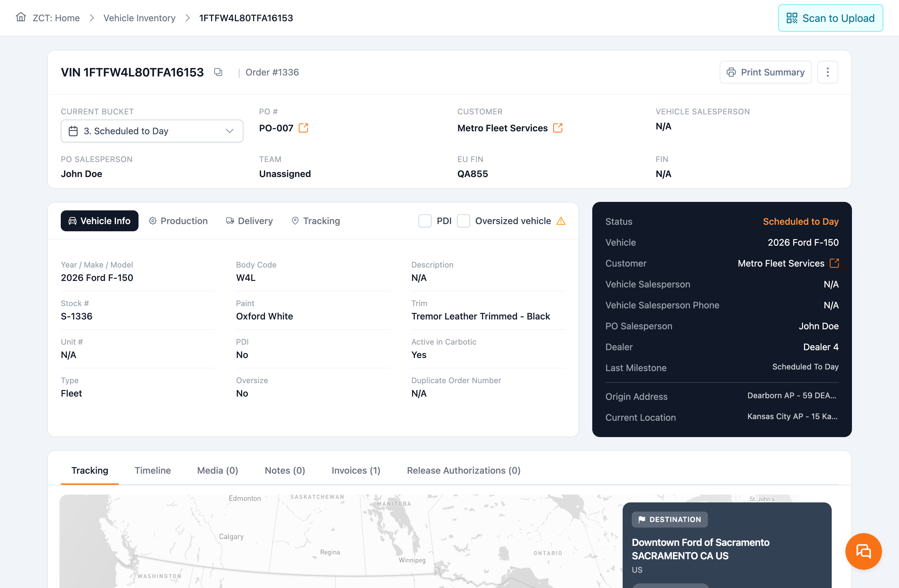Toggle the PDI checkbox
Viewport: 899px width, 588px height.
425,221
